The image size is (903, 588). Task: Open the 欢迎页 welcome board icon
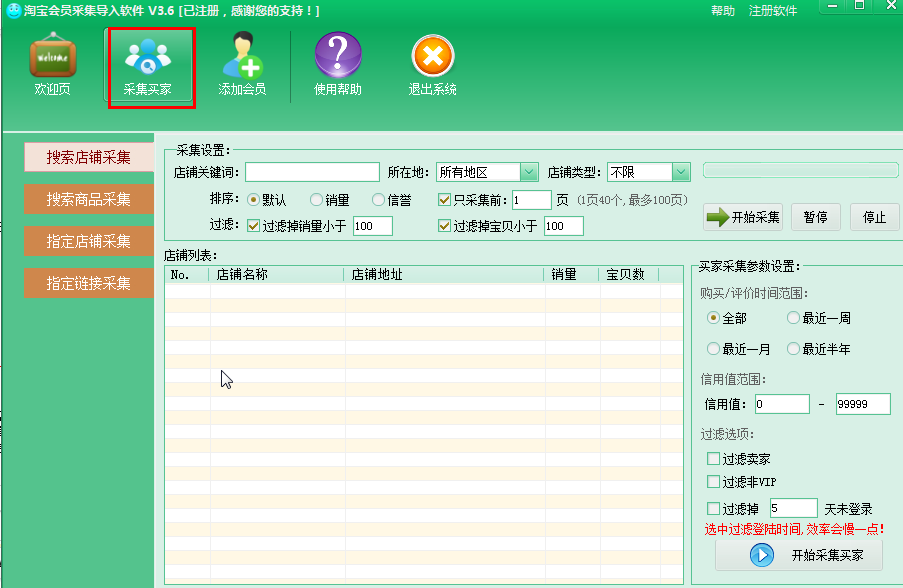[x=52, y=56]
